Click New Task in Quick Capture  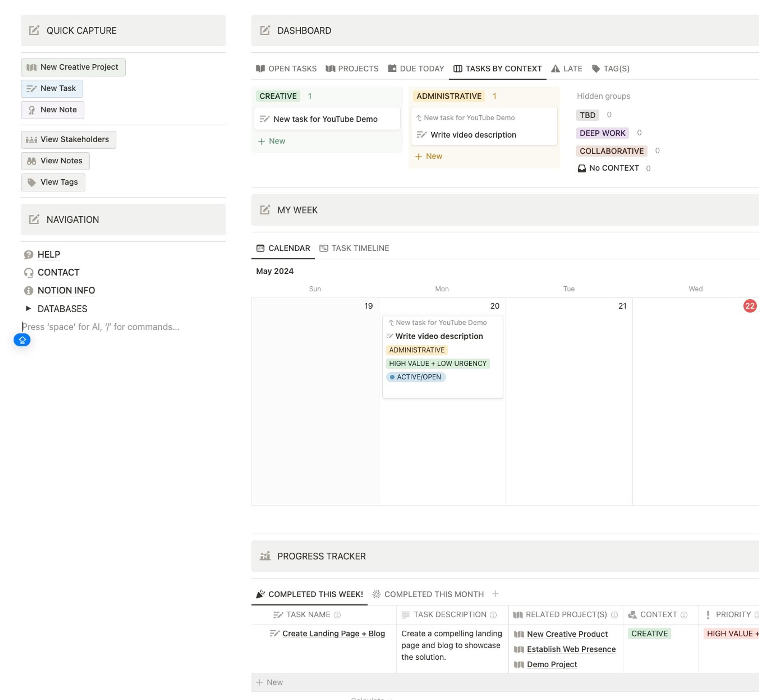click(x=52, y=88)
